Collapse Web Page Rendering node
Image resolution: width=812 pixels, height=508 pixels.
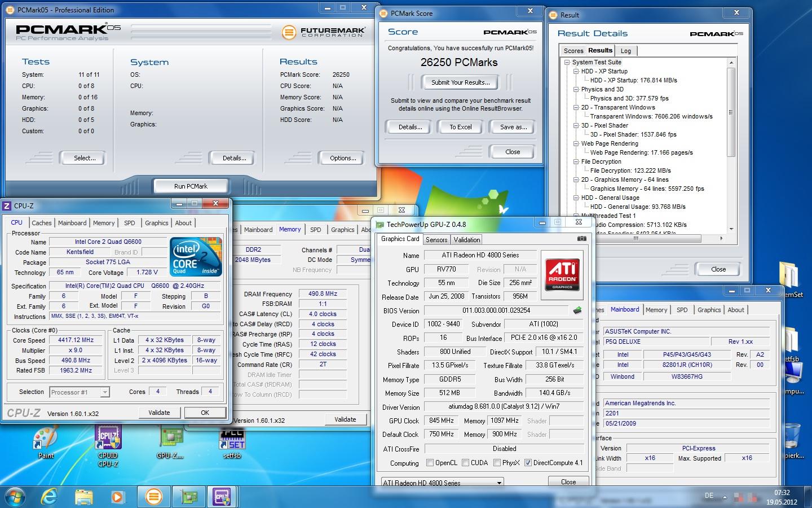pyautogui.click(x=576, y=143)
